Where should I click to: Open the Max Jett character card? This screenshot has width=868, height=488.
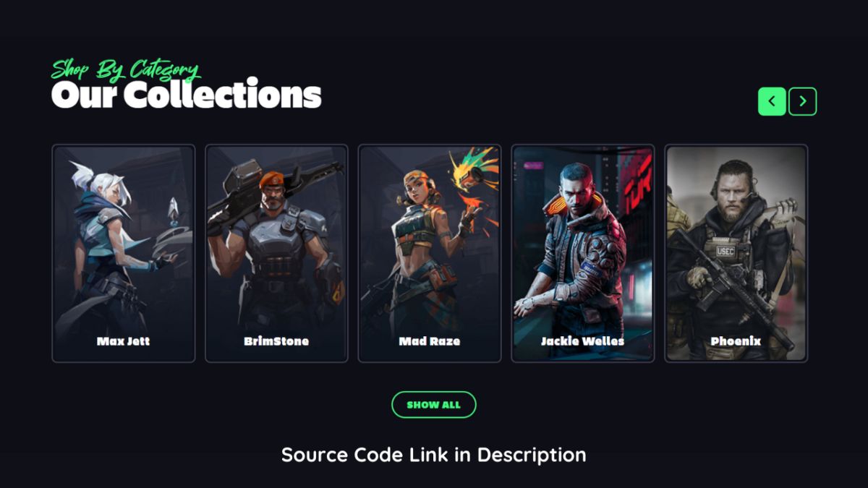click(124, 253)
